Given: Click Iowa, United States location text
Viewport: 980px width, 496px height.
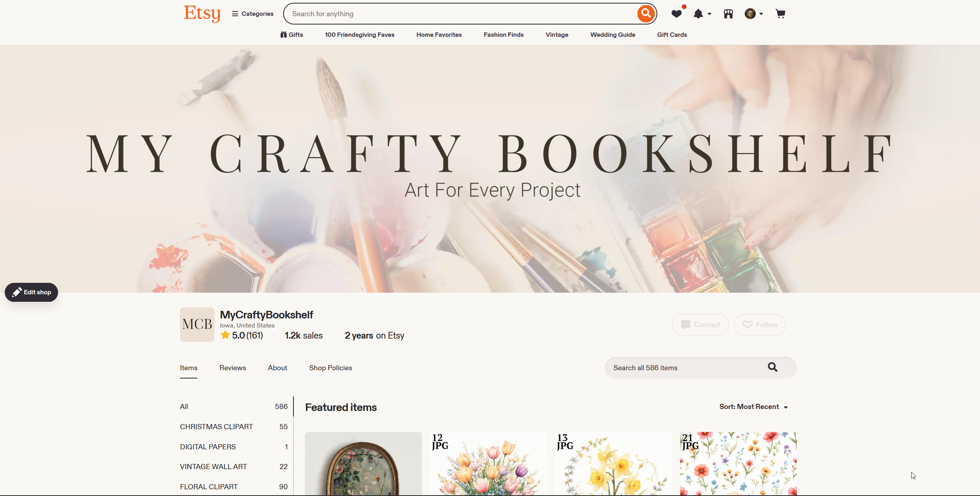Looking at the screenshot, I should tap(247, 326).
